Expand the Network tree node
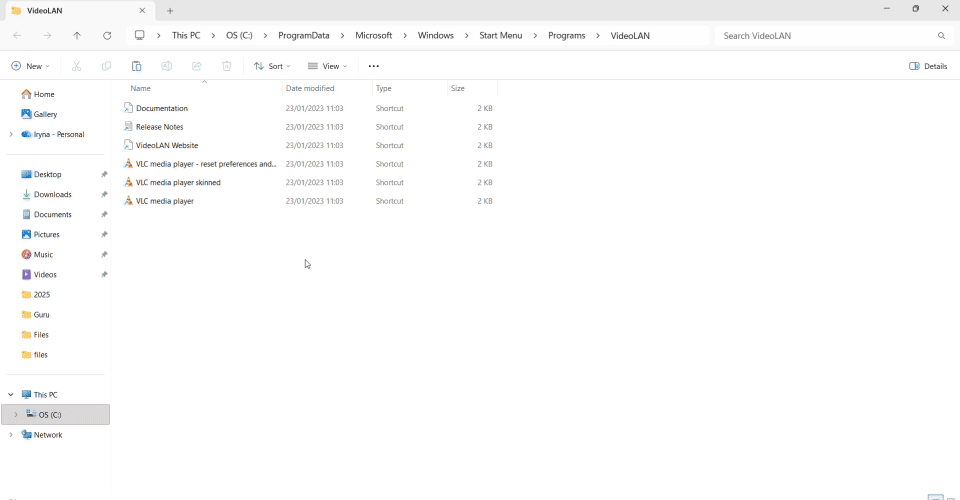This screenshot has width=960, height=500. (11, 435)
